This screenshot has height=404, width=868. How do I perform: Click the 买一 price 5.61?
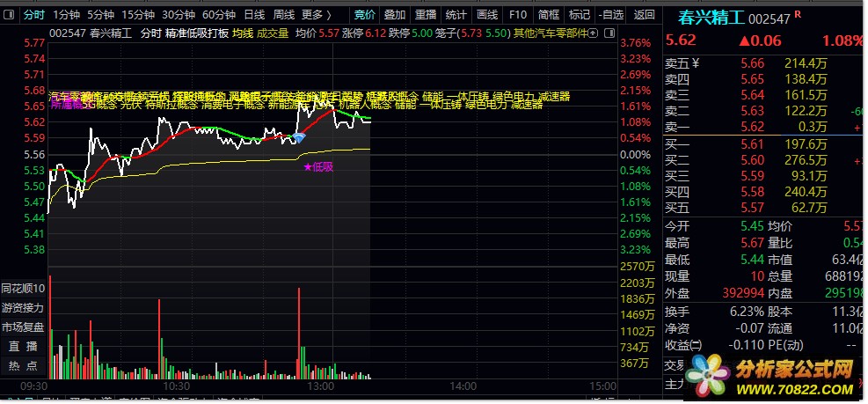coord(753,144)
